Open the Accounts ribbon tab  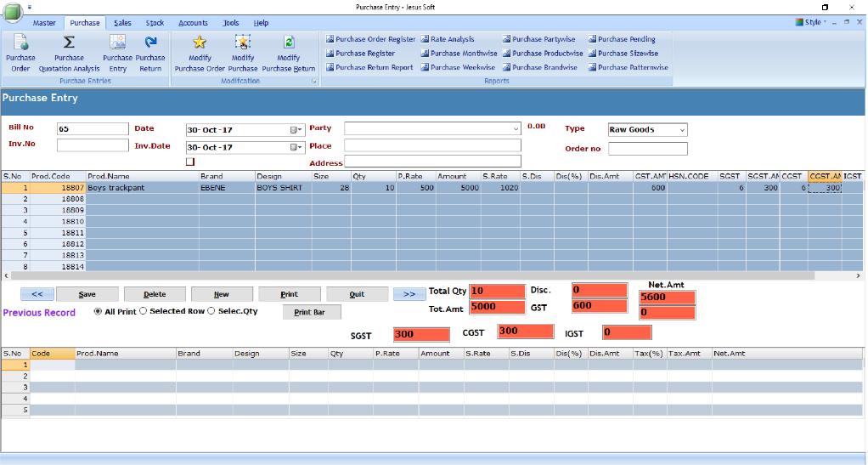click(193, 23)
